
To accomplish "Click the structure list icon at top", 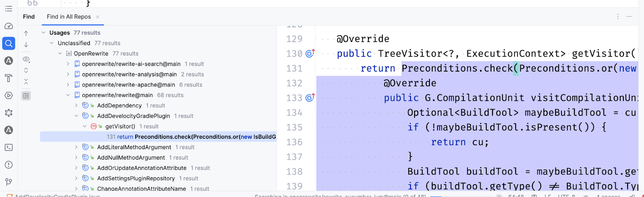I will (x=8, y=8).
